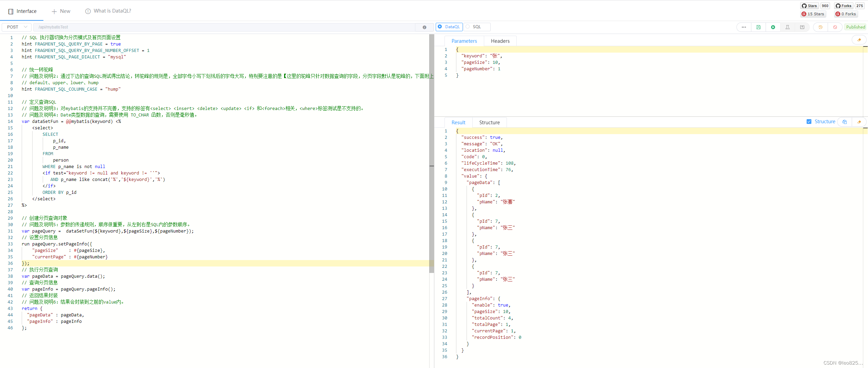This screenshot has width=868, height=368.
Task: Toggle the Structure checkbox in result panel
Action: pos(809,122)
